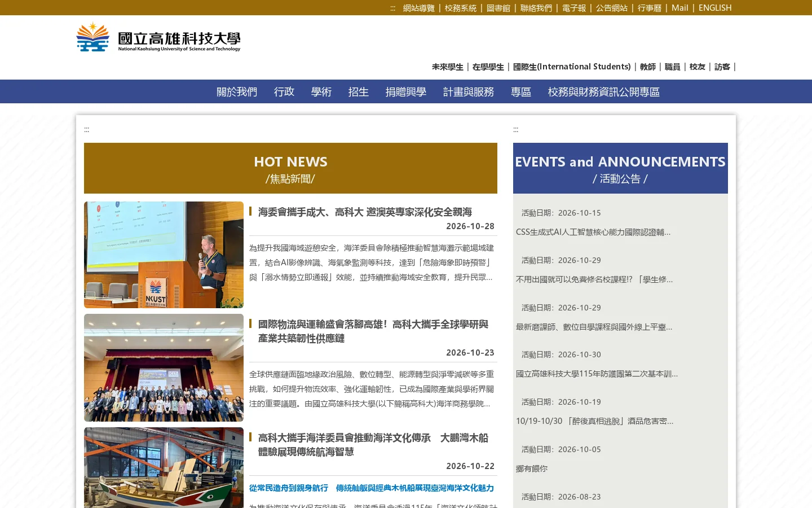Click the HOT NEWS 焦點新聞 header
This screenshot has width=812, height=508.
290,168
